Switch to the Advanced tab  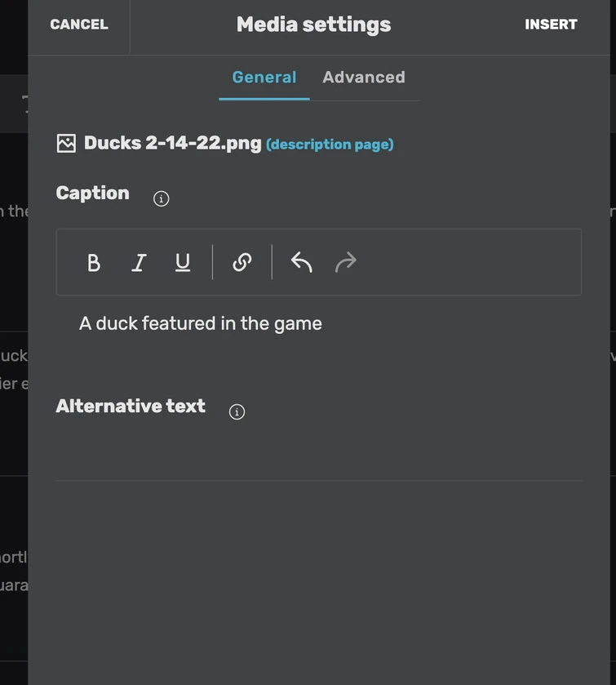[364, 78]
